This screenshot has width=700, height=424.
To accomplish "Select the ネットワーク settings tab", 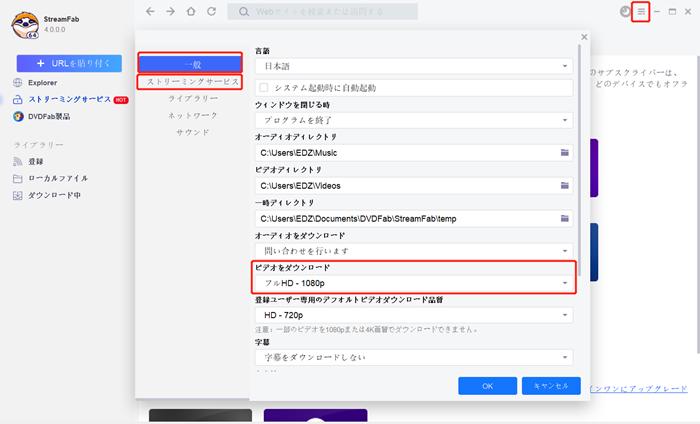I will click(192, 116).
